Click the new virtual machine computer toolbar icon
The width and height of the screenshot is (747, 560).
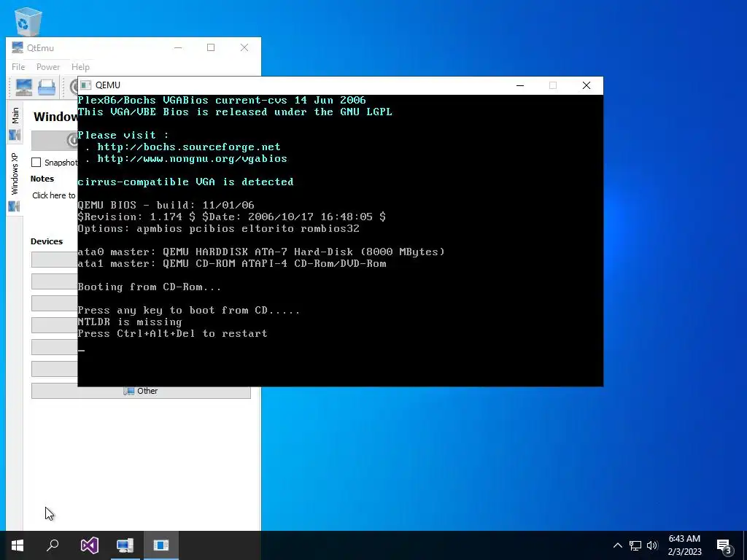point(24,87)
